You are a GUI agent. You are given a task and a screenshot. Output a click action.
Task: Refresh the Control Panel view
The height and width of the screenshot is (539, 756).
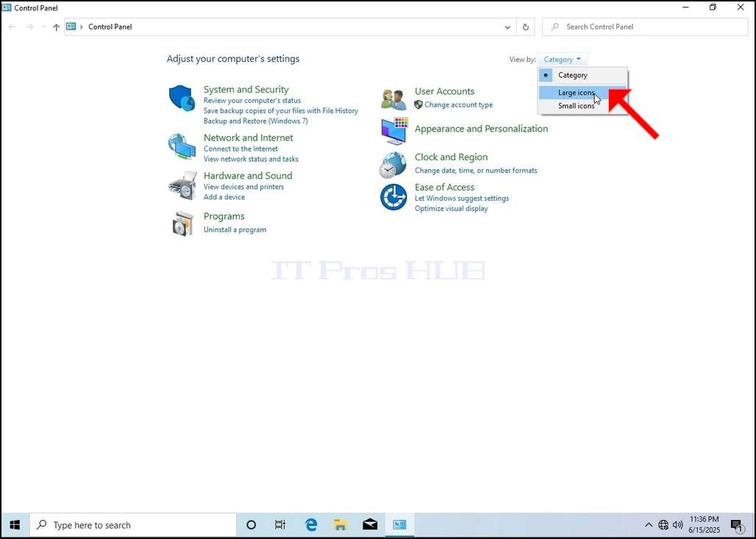pyautogui.click(x=526, y=27)
